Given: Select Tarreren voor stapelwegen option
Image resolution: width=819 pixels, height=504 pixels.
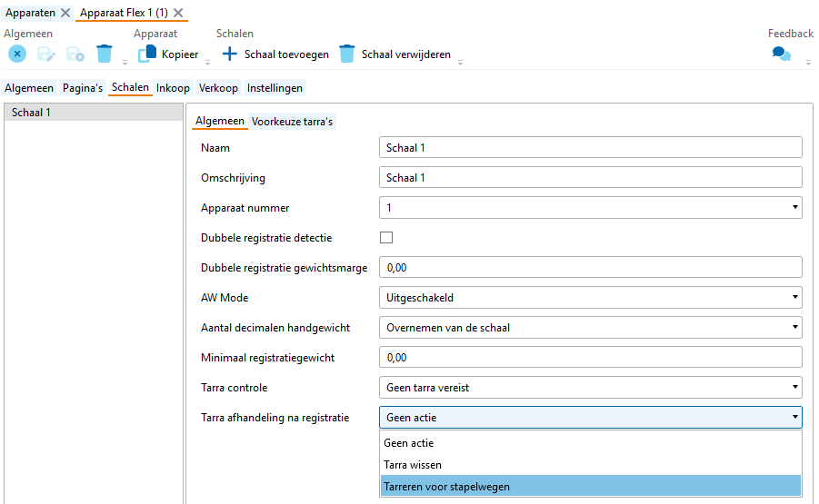Looking at the screenshot, I should pyautogui.click(x=591, y=486).
